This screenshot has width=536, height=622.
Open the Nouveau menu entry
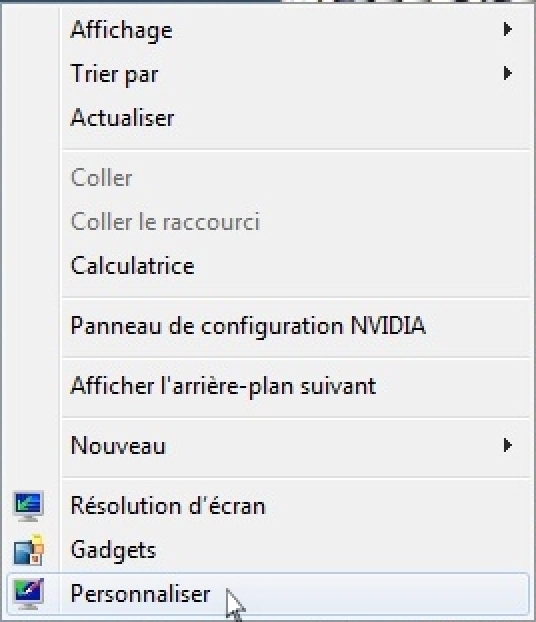[x=118, y=445]
